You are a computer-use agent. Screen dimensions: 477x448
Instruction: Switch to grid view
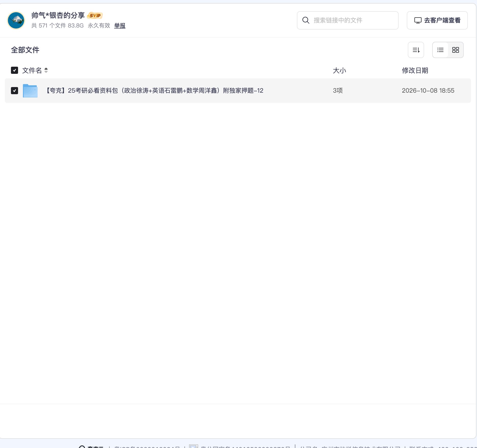tap(456, 50)
